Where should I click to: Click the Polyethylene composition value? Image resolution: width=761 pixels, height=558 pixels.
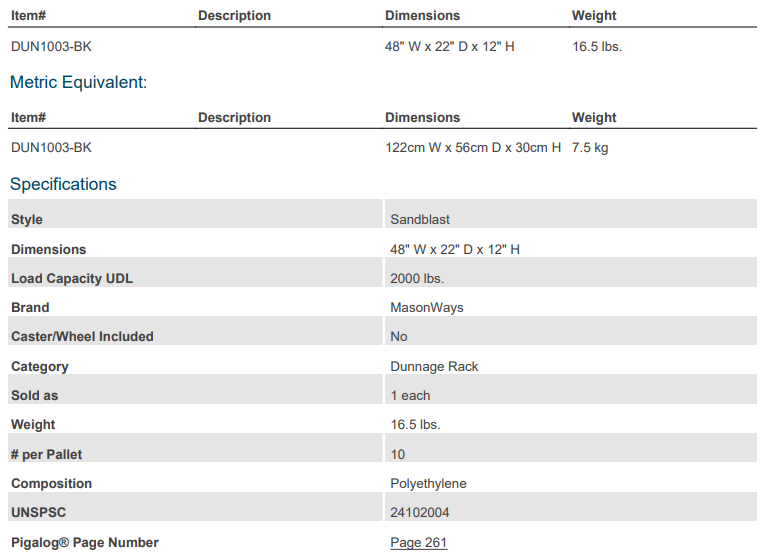(428, 483)
